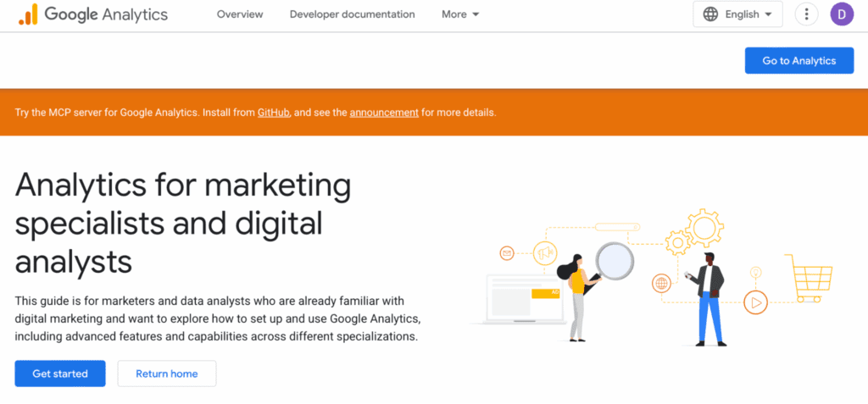Click the Return home button
Image resolution: width=868 pixels, height=404 pixels.
tap(167, 374)
